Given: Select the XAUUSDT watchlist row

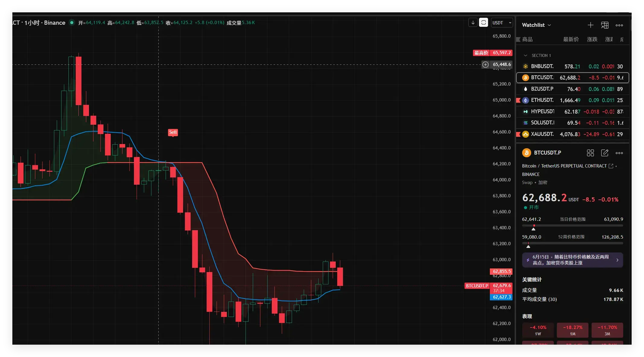Looking at the screenshot, I should tap(573, 134).
